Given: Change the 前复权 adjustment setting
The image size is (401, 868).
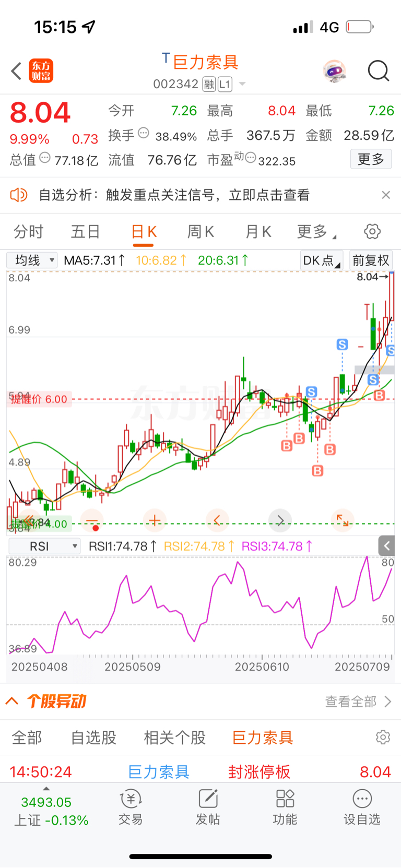Looking at the screenshot, I should (x=371, y=260).
